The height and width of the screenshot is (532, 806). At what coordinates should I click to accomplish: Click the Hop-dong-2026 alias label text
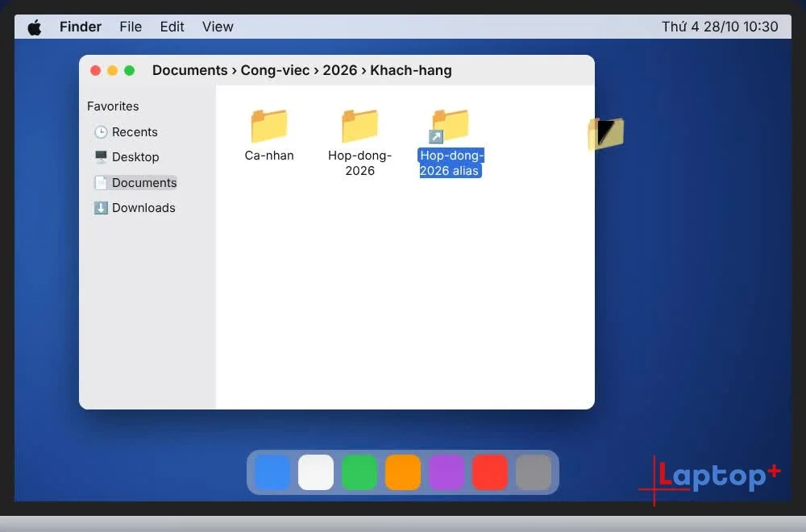tap(451, 163)
